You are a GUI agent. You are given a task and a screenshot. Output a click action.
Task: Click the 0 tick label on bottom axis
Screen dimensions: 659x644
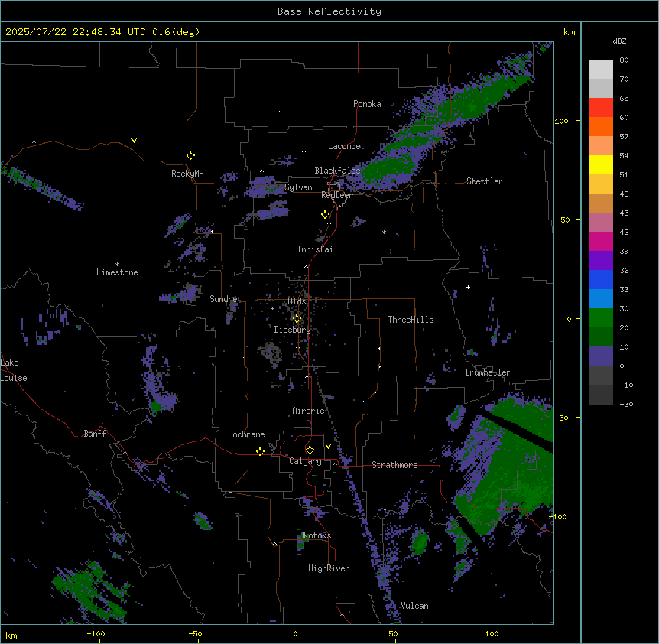pos(295,633)
